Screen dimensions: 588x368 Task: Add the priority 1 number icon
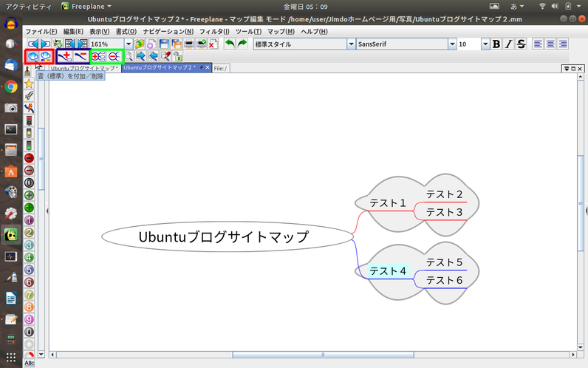point(29,219)
